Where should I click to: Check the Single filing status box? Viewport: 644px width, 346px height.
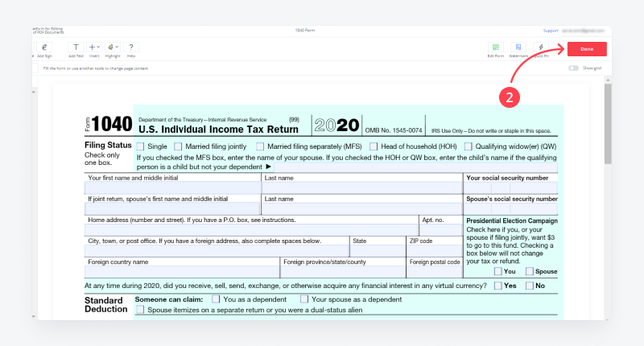point(140,146)
